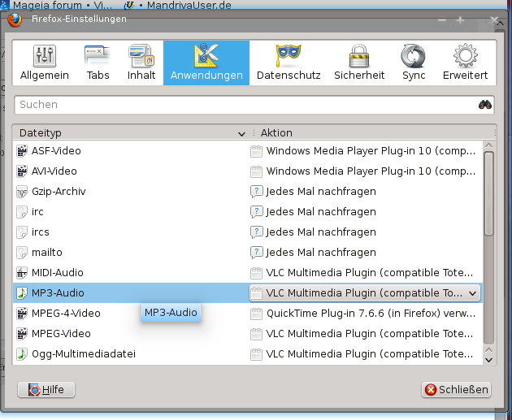Click Jedes Mal nachfragen for Gzip-Archiv

click(x=321, y=192)
